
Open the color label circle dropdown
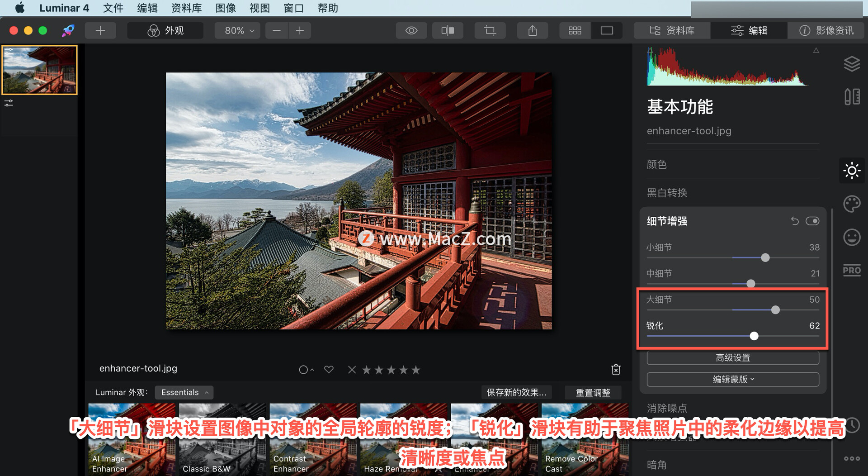(306, 370)
